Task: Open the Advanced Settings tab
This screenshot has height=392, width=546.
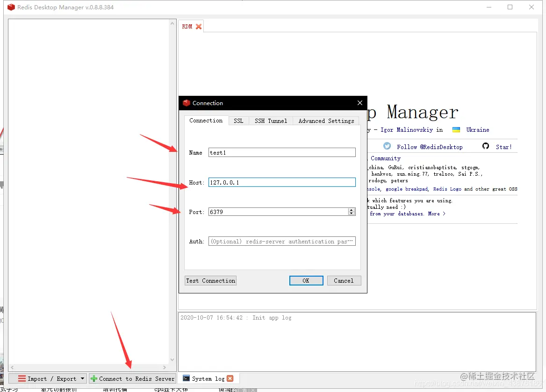Action: (326, 121)
